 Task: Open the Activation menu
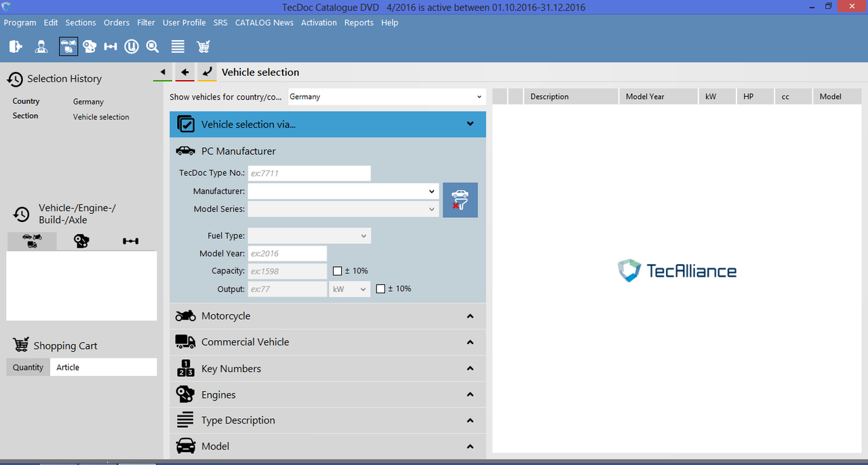tap(319, 22)
